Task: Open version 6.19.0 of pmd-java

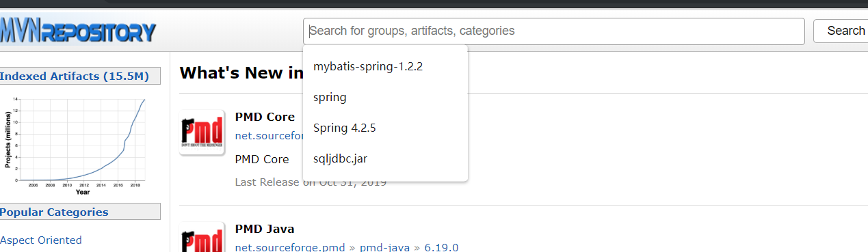Action: point(442,247)
